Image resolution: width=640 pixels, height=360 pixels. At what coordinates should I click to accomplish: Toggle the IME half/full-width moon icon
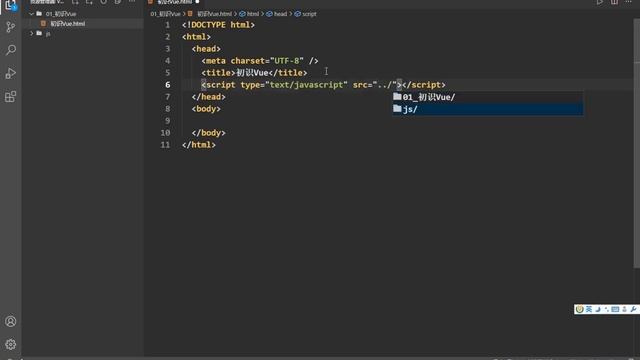point(598,309)
